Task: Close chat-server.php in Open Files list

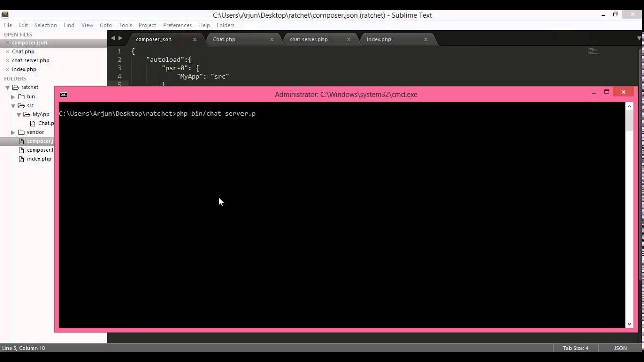Action: pos(7,61)
